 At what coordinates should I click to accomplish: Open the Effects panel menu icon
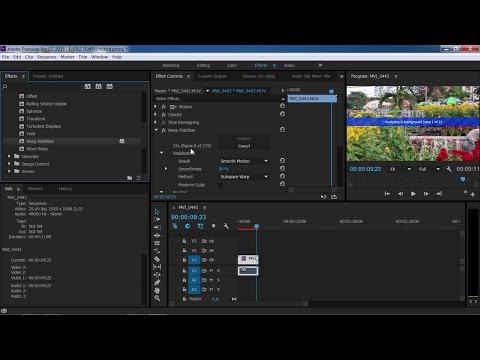(23, 77)
